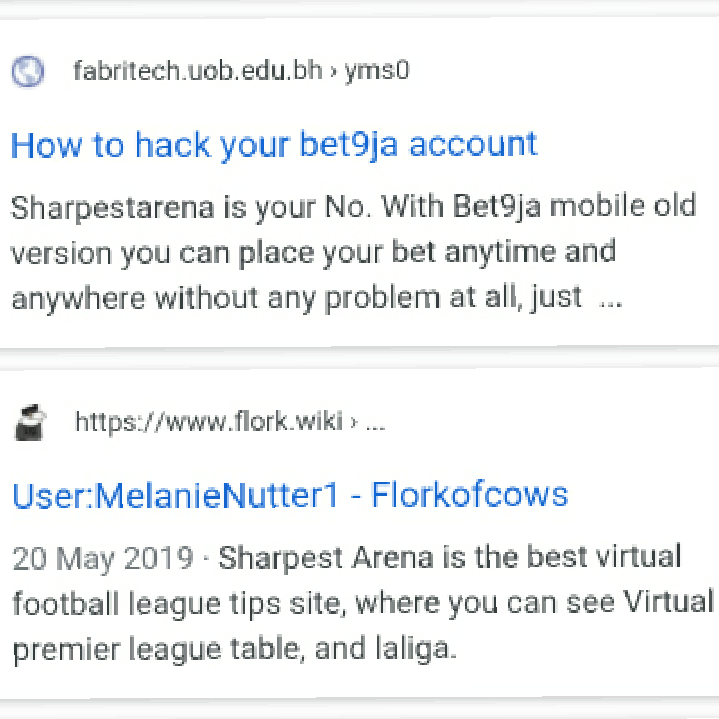Open the https://www.flork.wiki URL breadcrumb

pyautogui.click(x=209, y=421)
